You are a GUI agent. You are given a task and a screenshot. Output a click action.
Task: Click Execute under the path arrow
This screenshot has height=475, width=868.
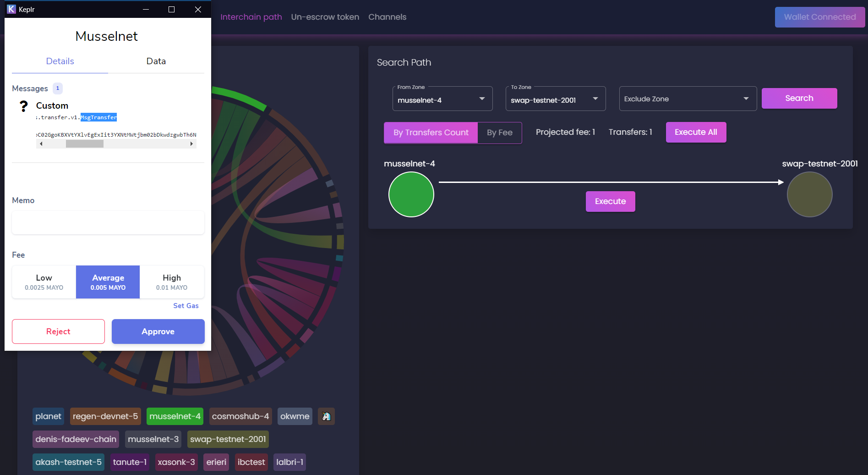pos(610,201)
